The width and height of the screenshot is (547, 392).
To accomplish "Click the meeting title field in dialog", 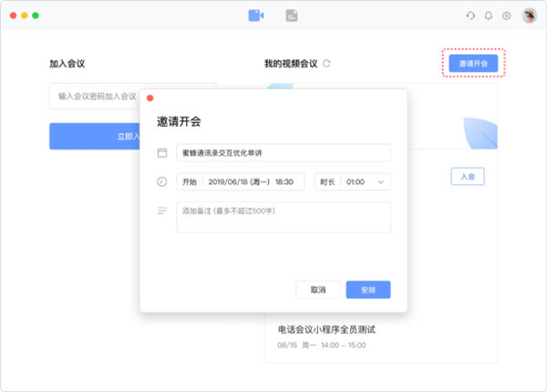I will click(x=284, y=153).
